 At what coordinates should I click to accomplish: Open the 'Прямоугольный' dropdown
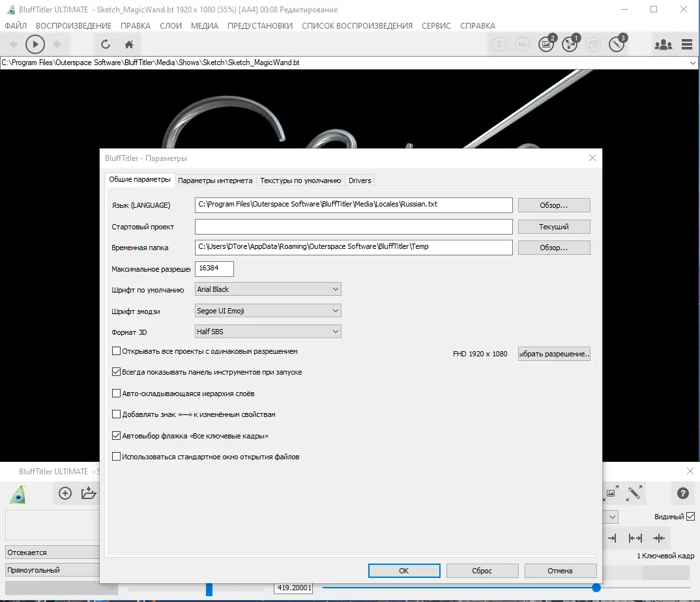pyautogui.click(x=52, y=570)
